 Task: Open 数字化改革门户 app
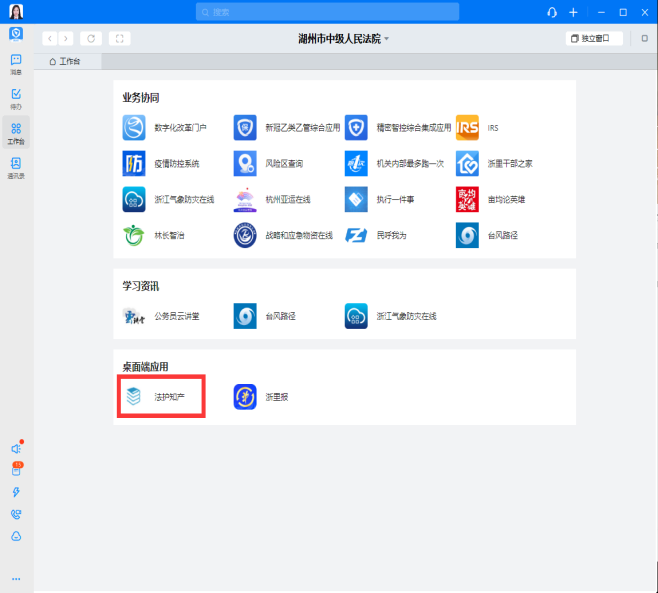(x=165, y=128)
